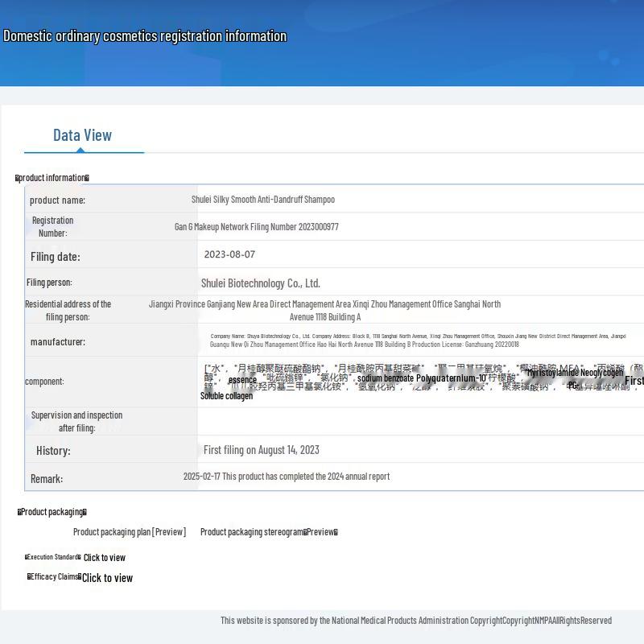Image resolution: width=644 pixels, height=644 pixels.
Task: Select the Shulei Silky Smooth Anti-Dandruff Shampoo name
Action: click(x=263, y=200)
